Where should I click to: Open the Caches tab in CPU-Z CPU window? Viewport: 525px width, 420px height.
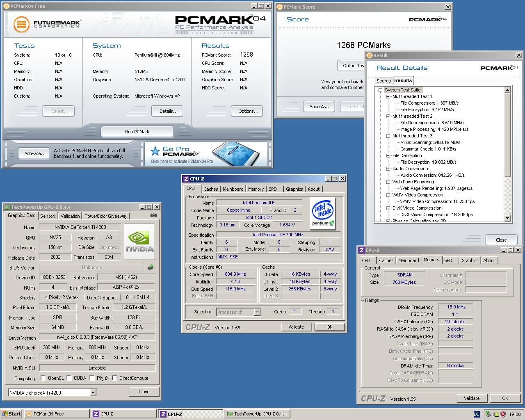click(211, 189)
